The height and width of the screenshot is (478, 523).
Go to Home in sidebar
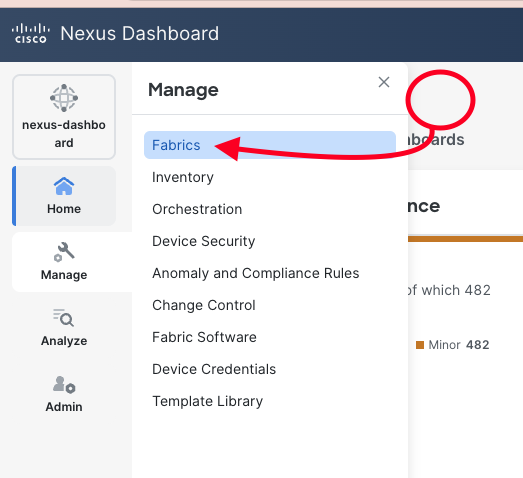pyautogui.click(x=64, y=196)
